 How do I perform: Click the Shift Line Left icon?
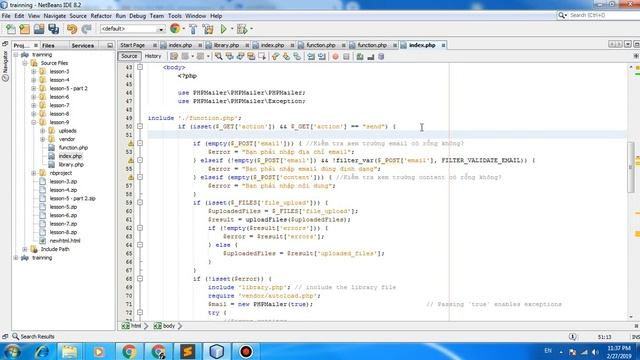coord(311,56)
